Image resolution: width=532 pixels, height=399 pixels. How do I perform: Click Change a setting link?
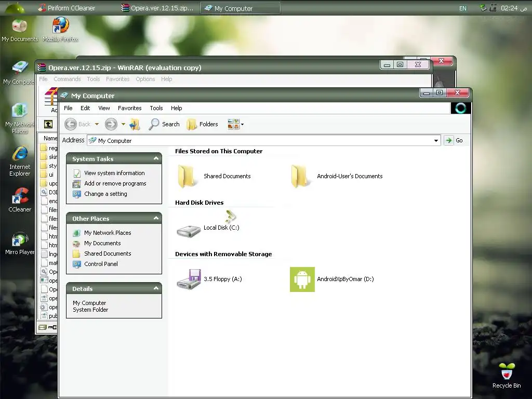click(x=105, y=194)
